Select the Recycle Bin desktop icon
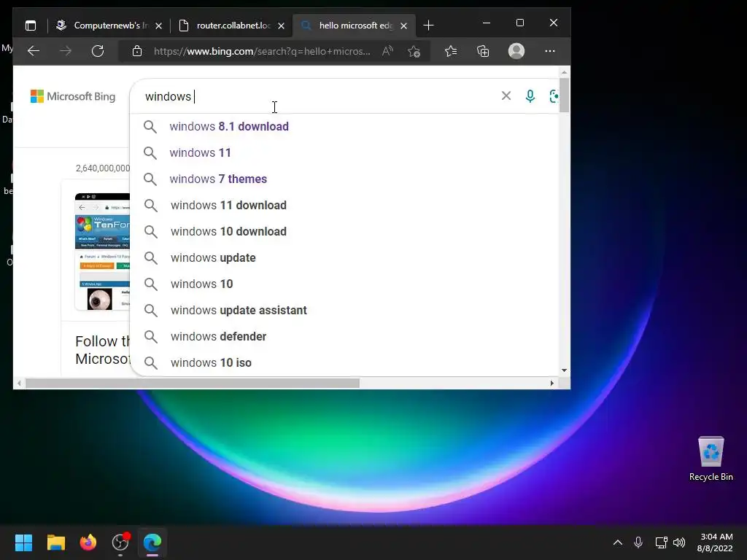The width and height of the screenshot is (747, 560). click(x=711, y=459)
